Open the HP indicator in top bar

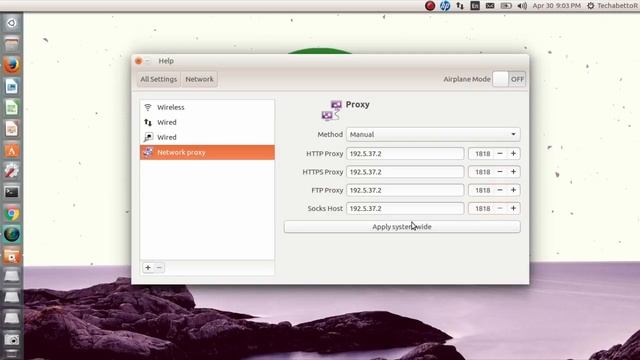click(x=445, y=6)
